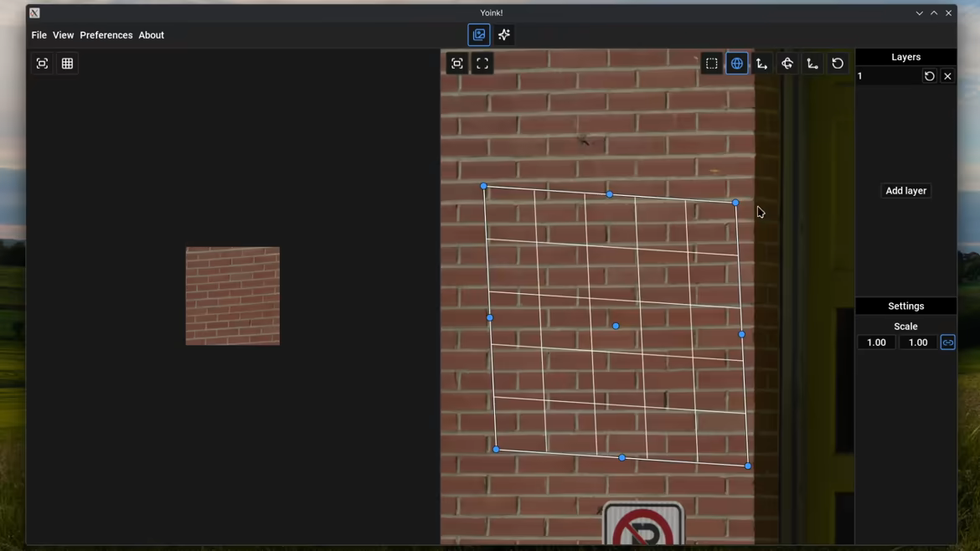Click the left edge midpoint handle

[490, 318]
